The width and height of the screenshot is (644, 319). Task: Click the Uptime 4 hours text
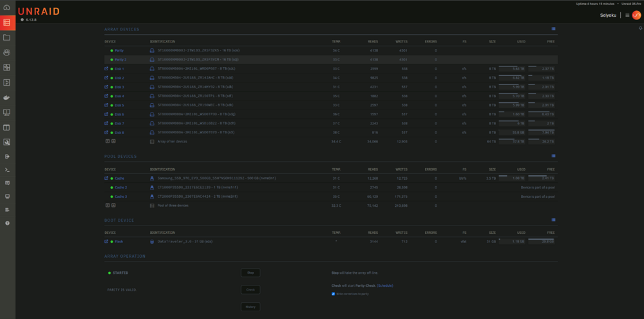point(595,4)
